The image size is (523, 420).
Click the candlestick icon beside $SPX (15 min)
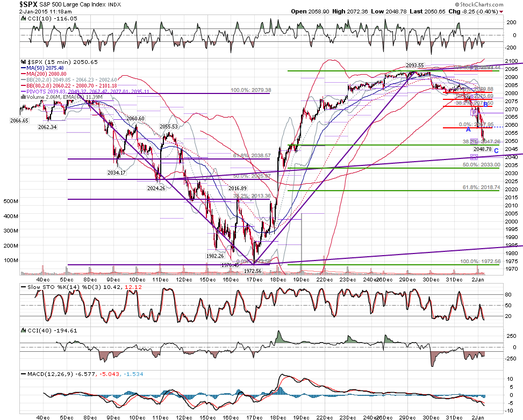click(x=23, y=62)
